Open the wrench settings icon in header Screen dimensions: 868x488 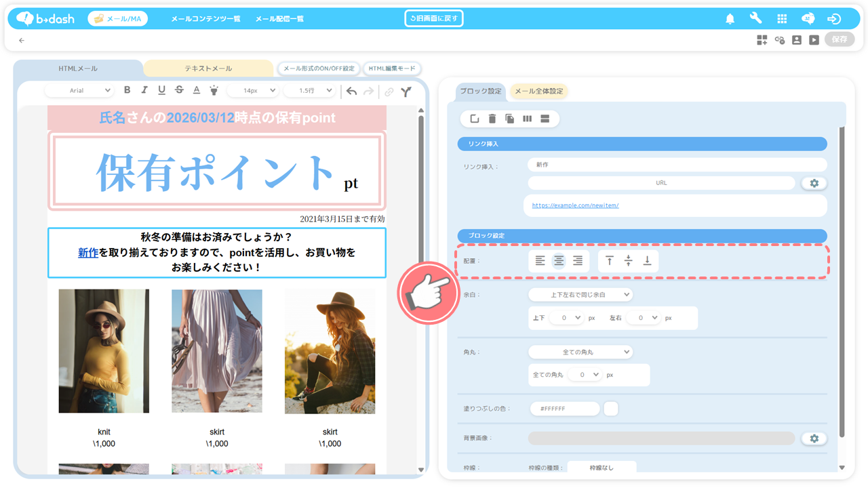[x=755, y=18]
